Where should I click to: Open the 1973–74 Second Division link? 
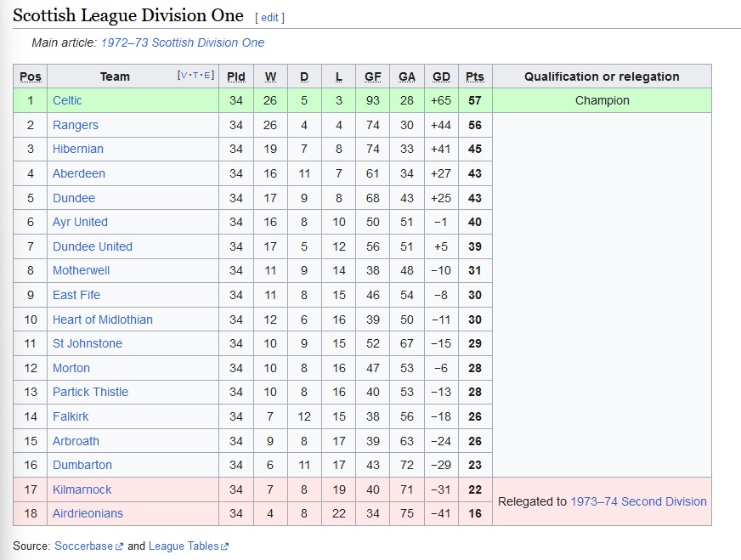click(638, 501)
